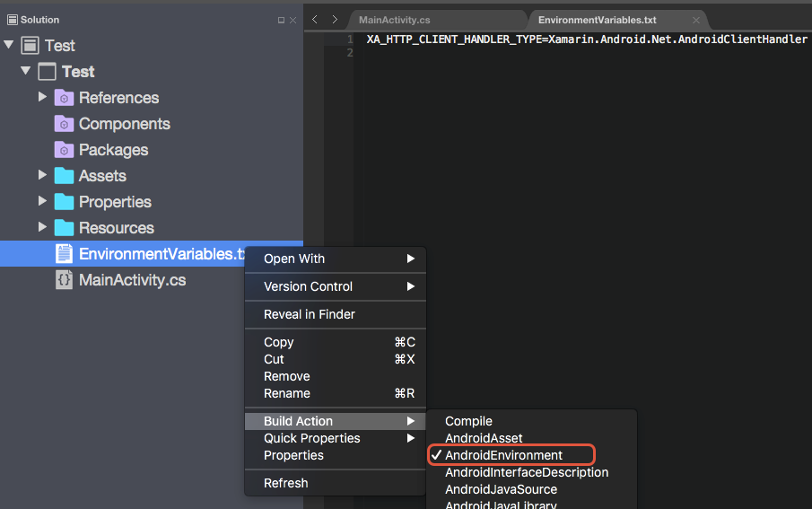Open the Build Action submenu arrow
The width and height of the screenshot is (812, 509).
click(x=411, y=421)
